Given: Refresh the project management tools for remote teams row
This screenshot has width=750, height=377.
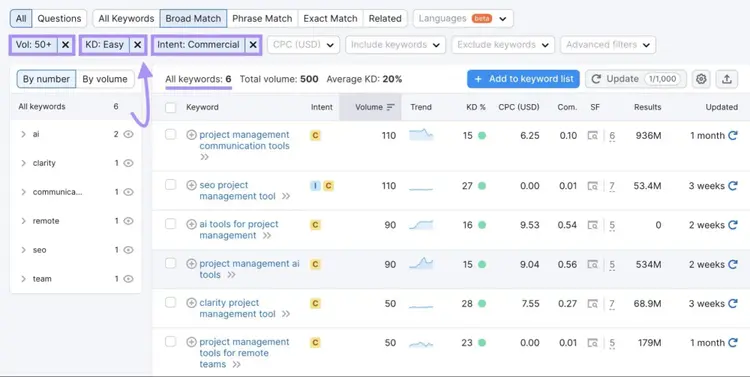Looking at the screenshot, I should 733,343.
